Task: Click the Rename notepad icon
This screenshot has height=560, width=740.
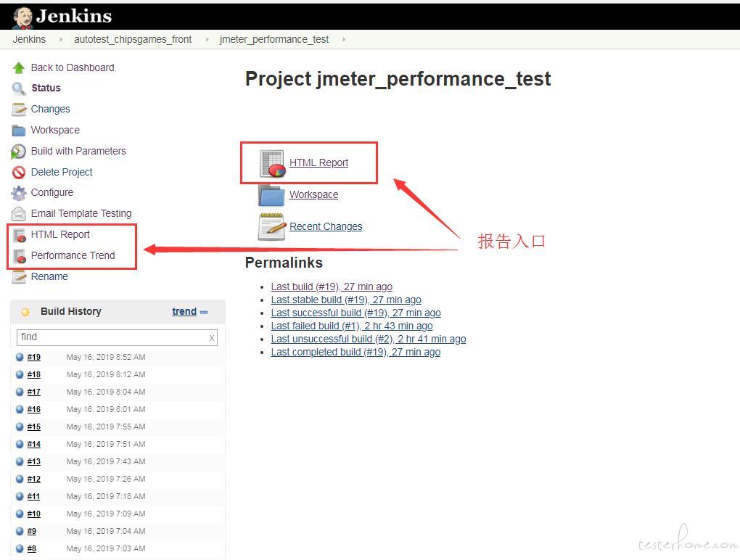Action: click(x=19, y=276)
